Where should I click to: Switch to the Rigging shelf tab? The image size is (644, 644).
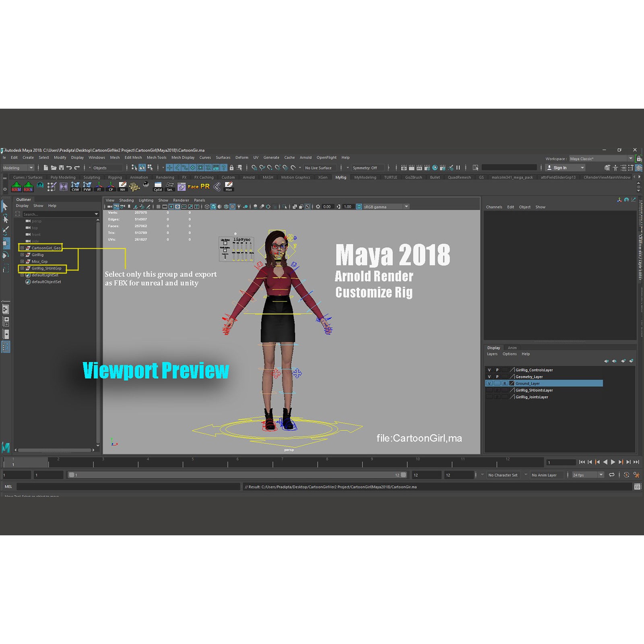click(x=115, y=178)
